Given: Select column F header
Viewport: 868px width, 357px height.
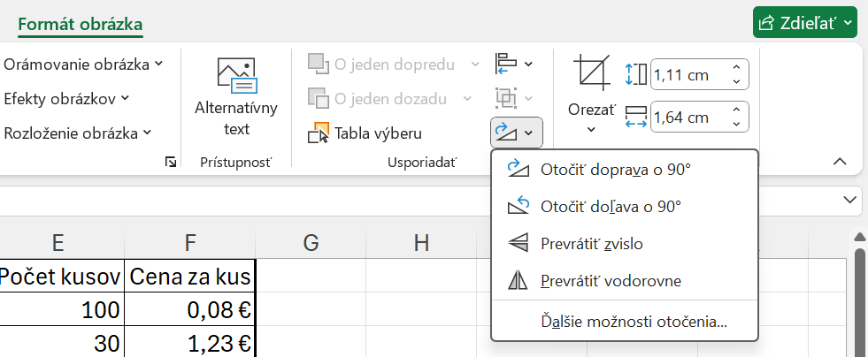Looking at the screenshot, I should point(190,243).
